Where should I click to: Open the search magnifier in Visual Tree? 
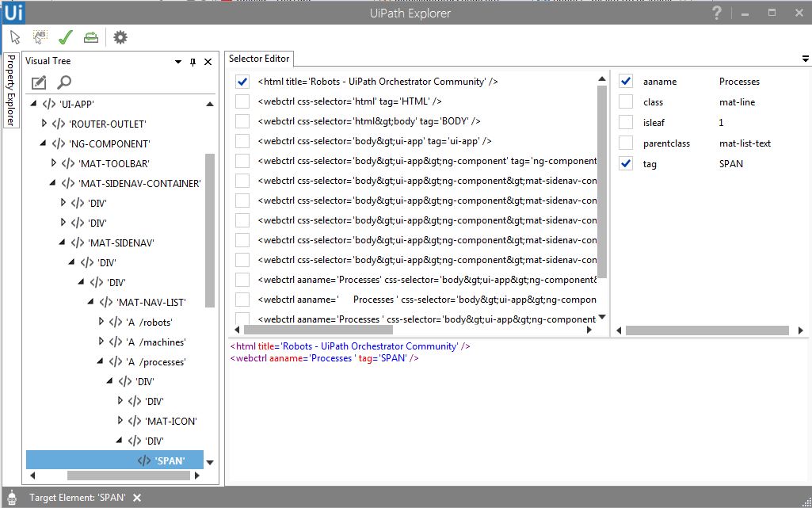[x=64, y=82]
